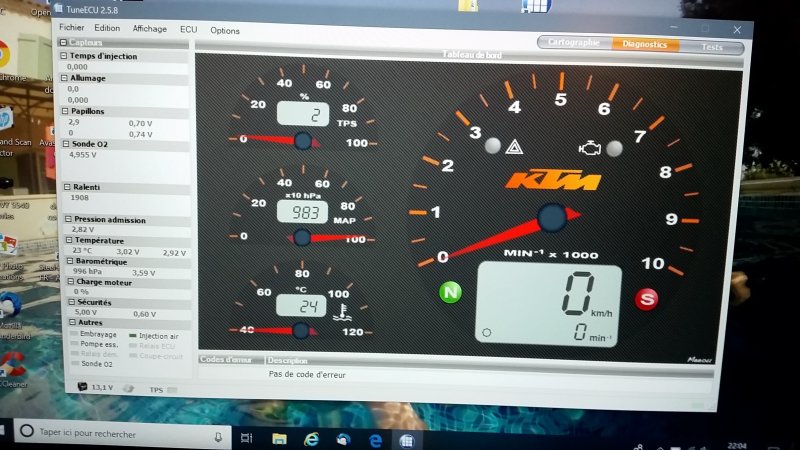
Task: Toggle the Embrayage indicator
Action: (x=74, y=334)
